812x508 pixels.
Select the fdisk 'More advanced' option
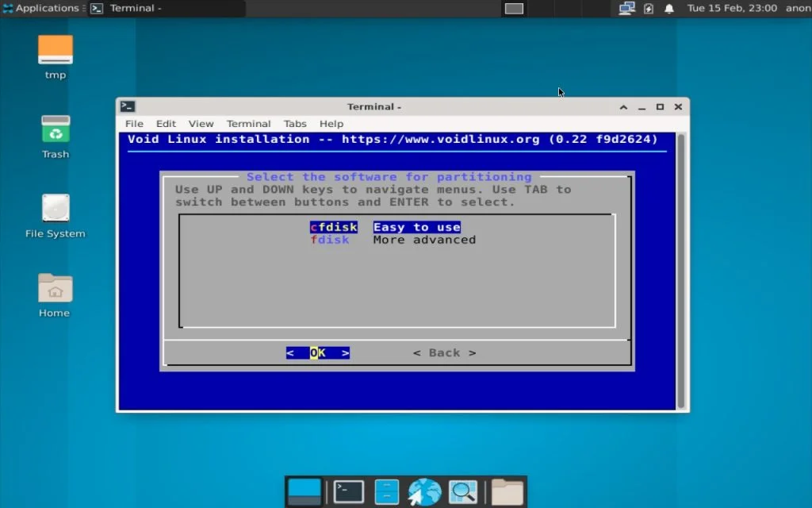tap(331, 240)
